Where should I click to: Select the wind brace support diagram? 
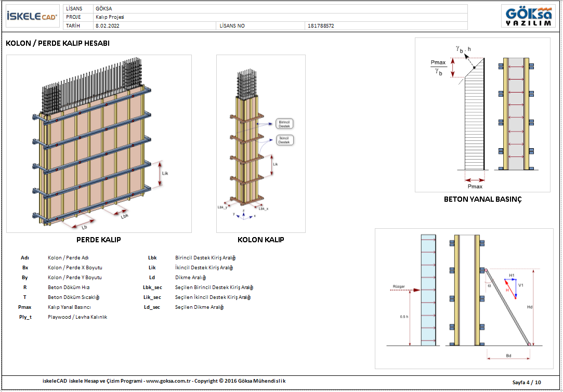pyautogui.click(x=464, y=298)
